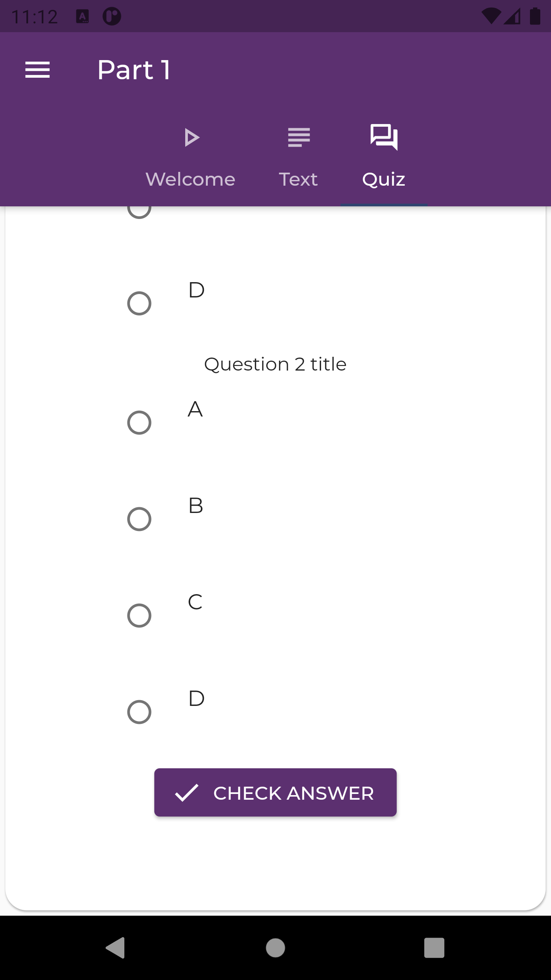
Task: Open the Quiz tab label
Action: [384, 179]
